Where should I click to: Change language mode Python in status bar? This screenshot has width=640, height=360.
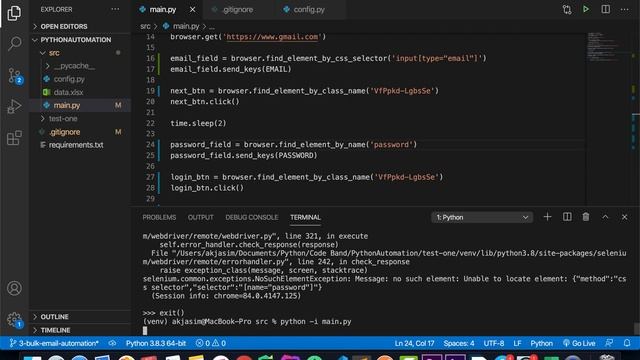click(541, 343)
